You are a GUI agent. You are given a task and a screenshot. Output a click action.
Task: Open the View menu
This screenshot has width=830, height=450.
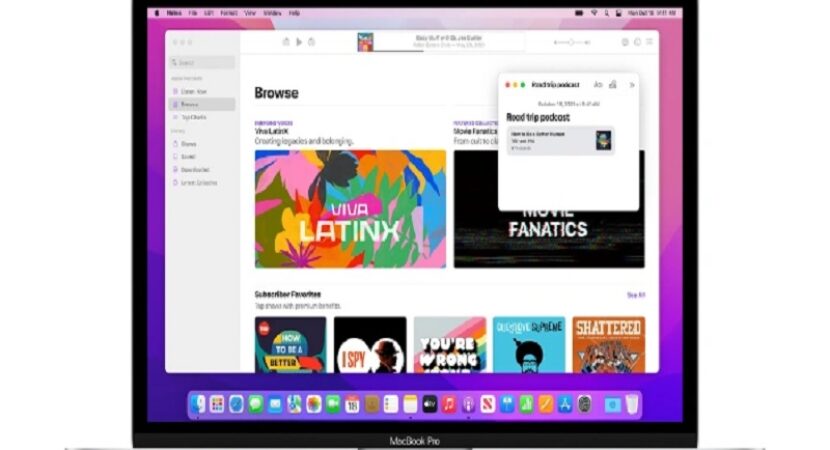pos(250,13)
